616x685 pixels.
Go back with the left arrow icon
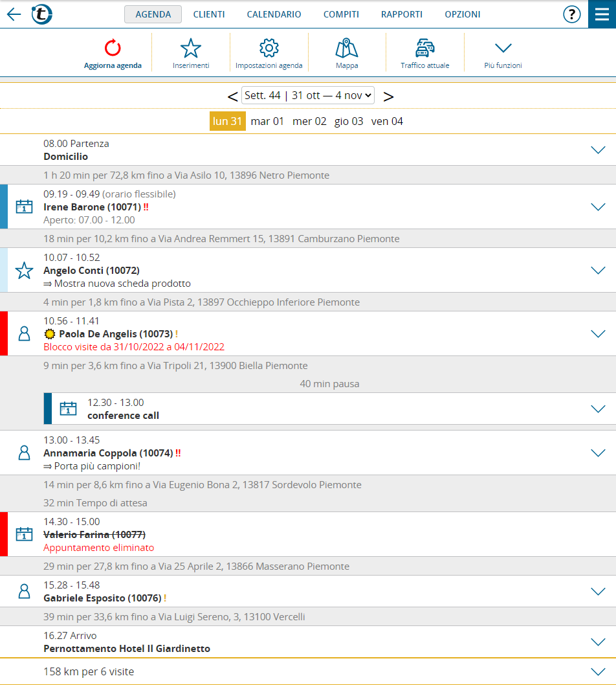(x=14, y=14)
